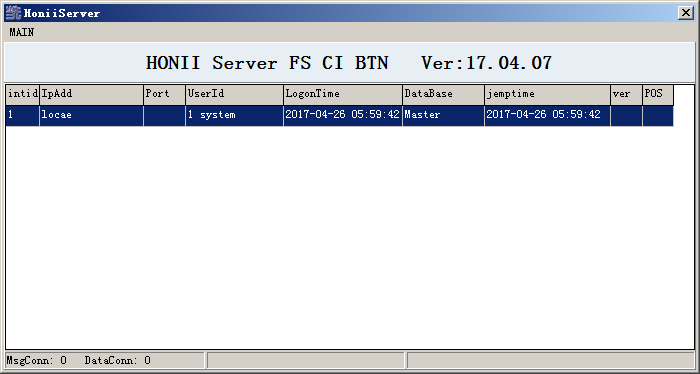
Task: Select the '1 system' user cell
Action: [x=234, y=115]
